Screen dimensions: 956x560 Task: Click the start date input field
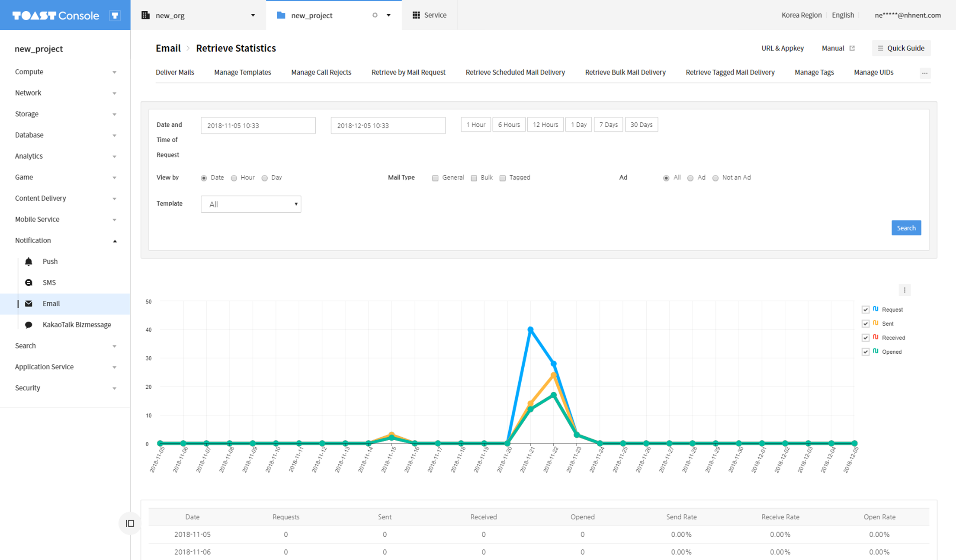pyautogui.click(x=258, y=125)
